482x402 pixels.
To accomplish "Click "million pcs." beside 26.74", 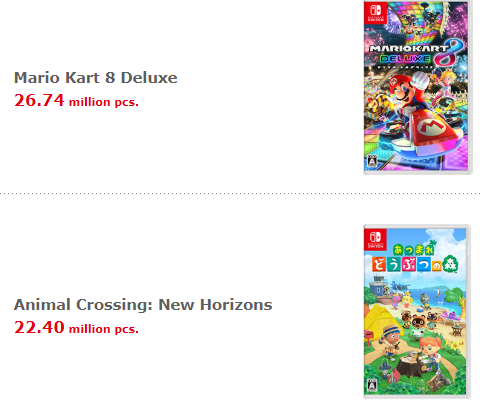I will tap(103, 102).
